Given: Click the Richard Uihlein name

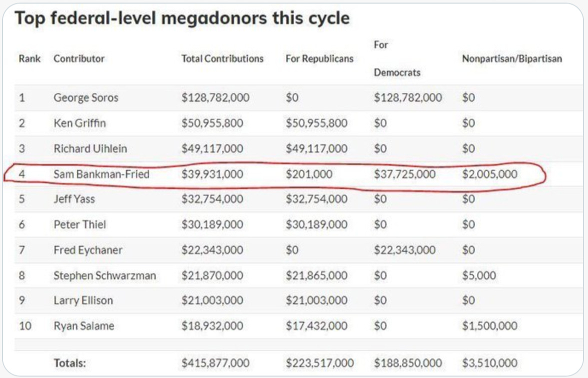Looking at the screenshot, I should pyautogui.click(x=90, y=148).
